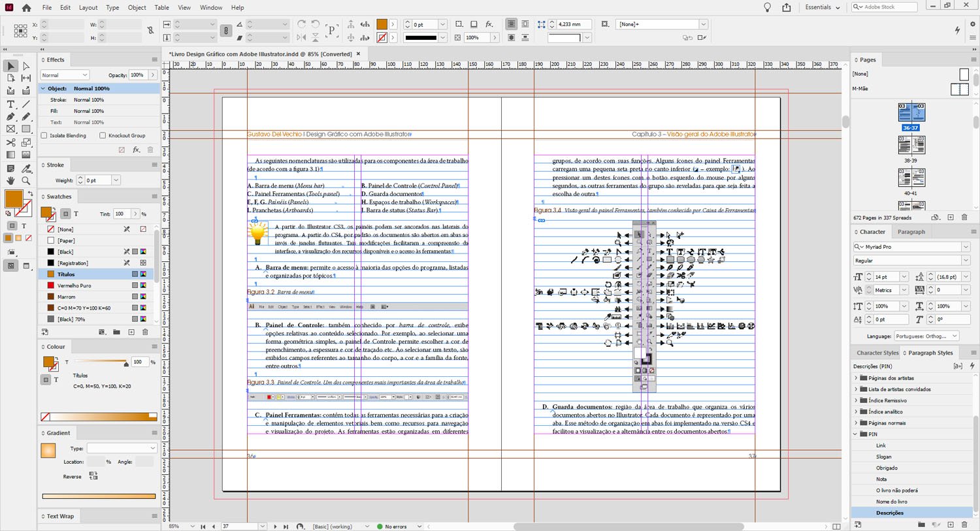This screenshot has height=531, width=980.
Task: Select the Page tool
Action: coord(10,78)
